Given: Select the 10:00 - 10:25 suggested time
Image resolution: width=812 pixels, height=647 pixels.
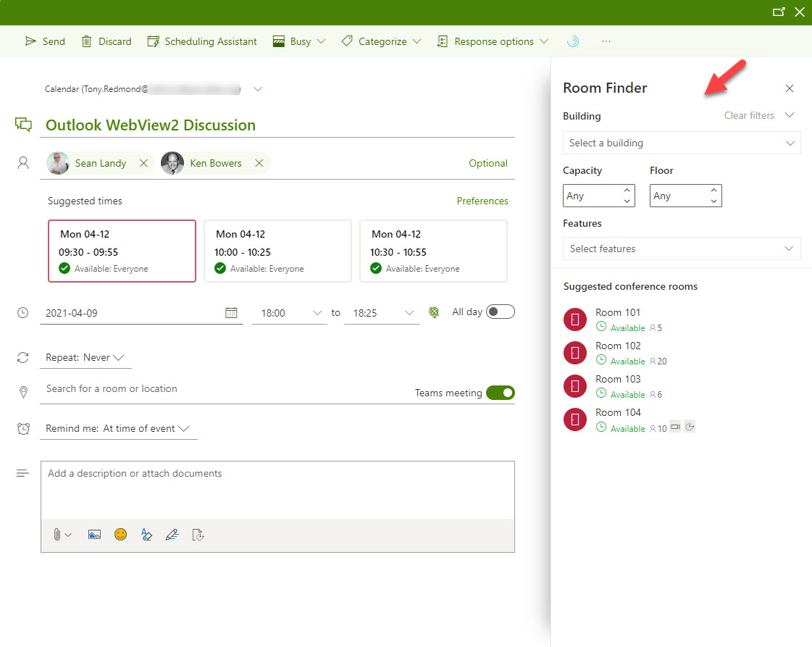Looking at the screenshot, I should [277, 251].
